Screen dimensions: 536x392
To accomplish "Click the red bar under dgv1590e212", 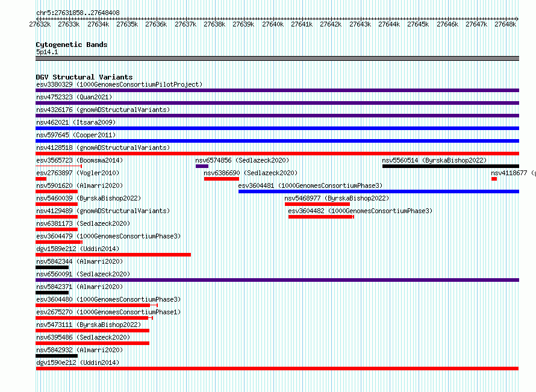I will (277, 369).
